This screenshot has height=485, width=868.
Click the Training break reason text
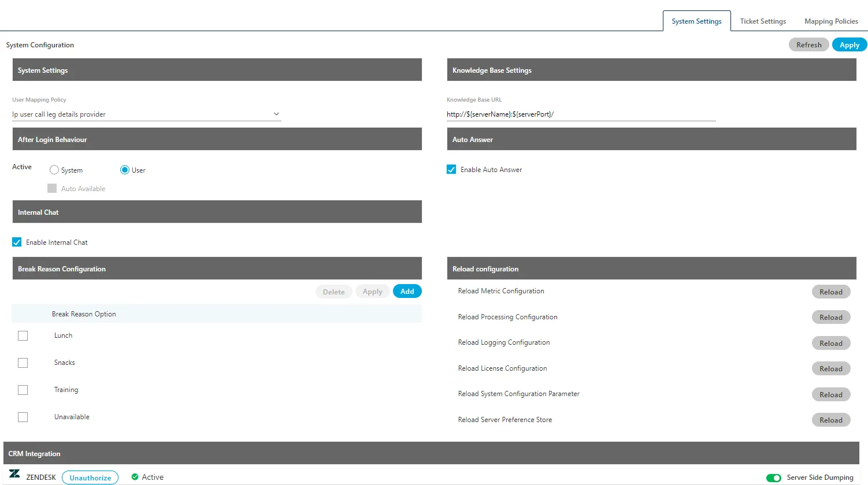(66, 390)
